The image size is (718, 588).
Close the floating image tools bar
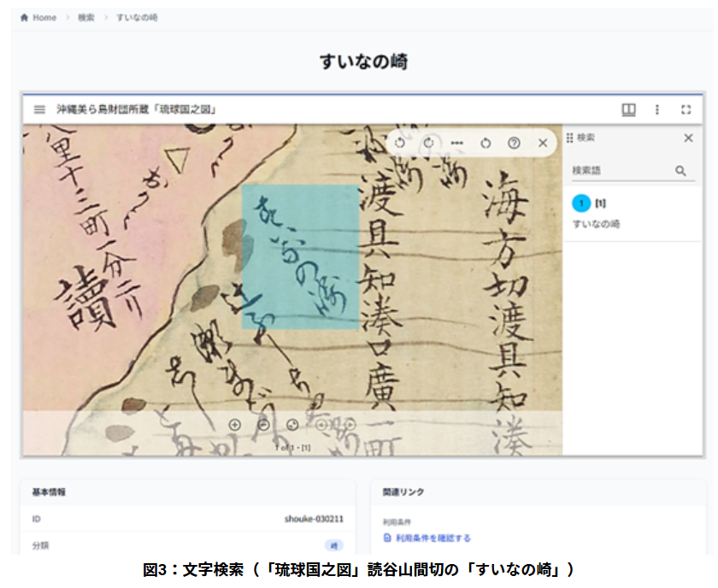click(542, 143)
